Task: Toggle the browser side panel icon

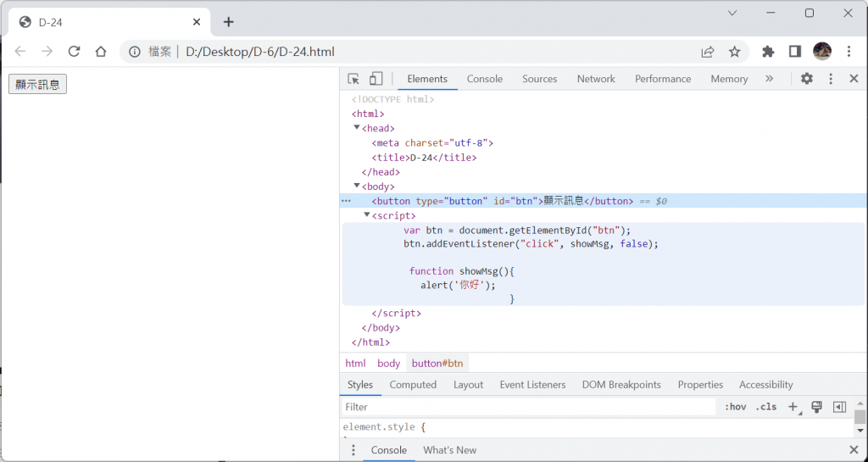Action: tap(795, 52)
